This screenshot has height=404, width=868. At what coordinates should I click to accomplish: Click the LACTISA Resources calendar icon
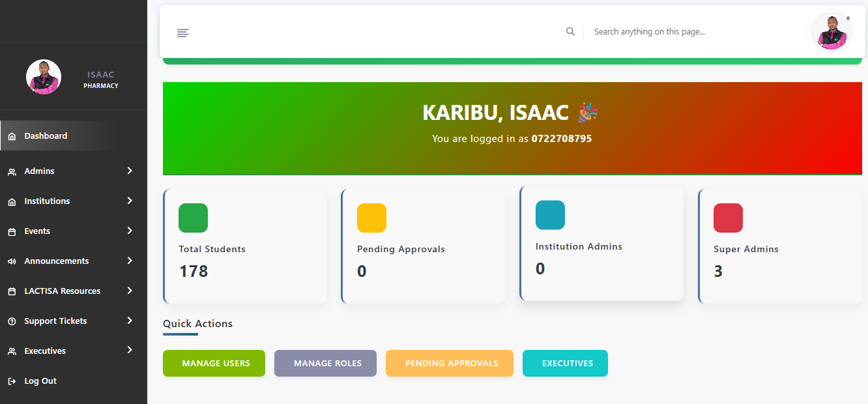pyautogui.click(x=12, y=291)
